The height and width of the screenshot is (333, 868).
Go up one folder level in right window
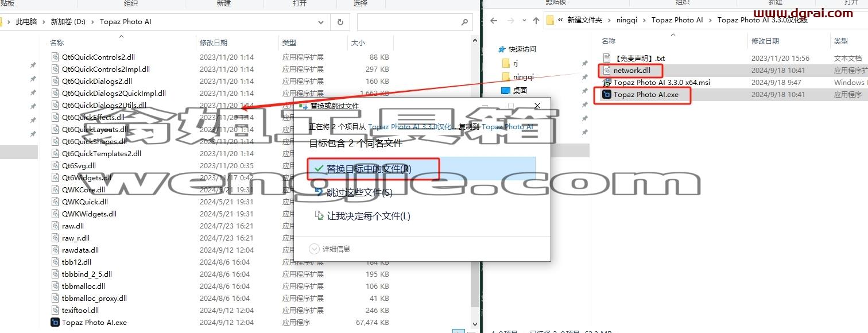(x=536, y=20)
